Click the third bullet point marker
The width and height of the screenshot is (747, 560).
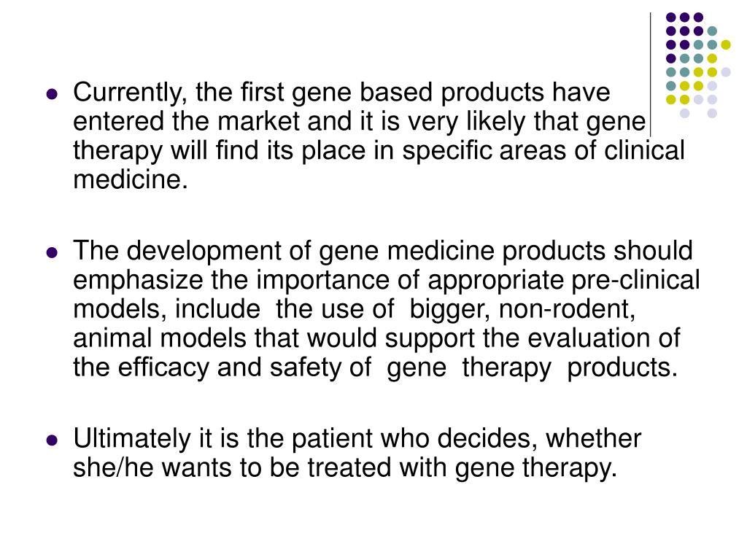point(52,440)
